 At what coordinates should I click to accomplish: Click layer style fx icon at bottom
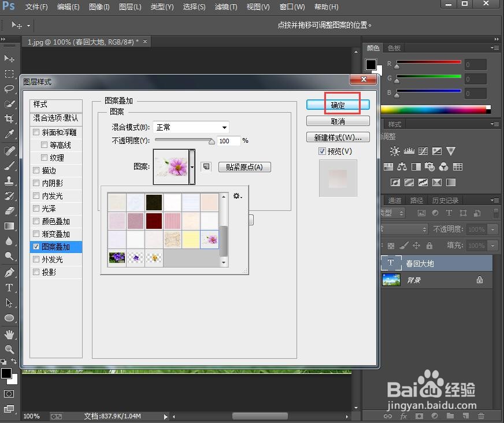pos(403,416)
